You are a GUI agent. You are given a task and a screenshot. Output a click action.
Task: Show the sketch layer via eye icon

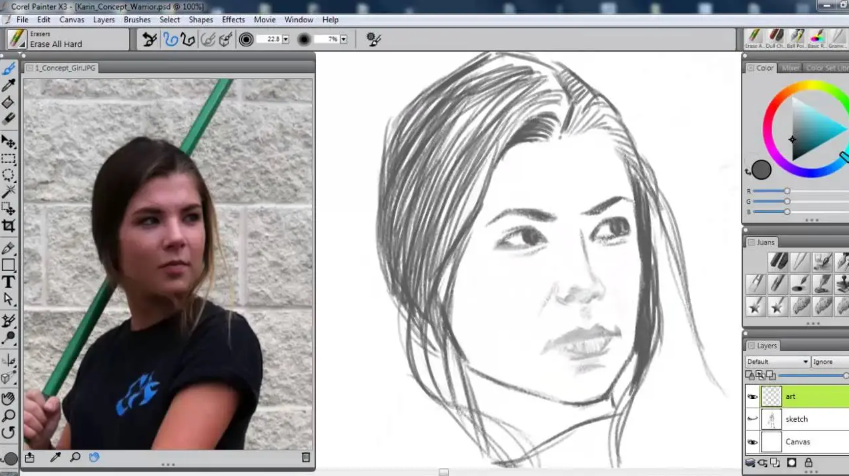point(753,419)
